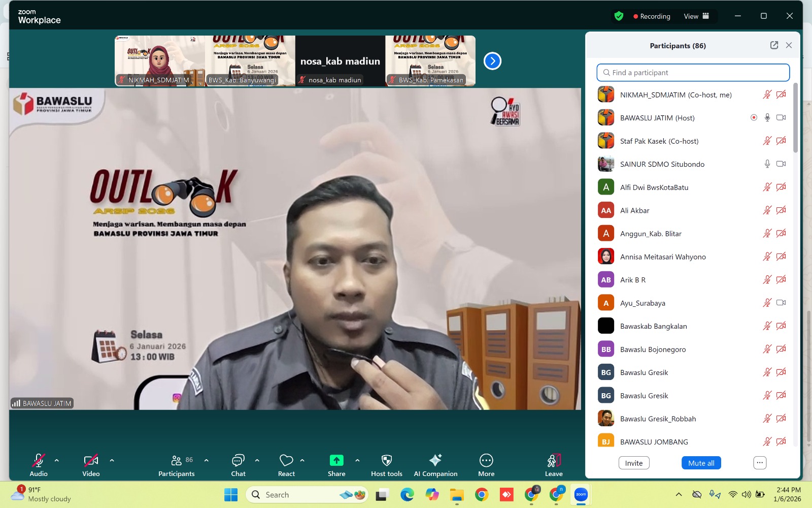
Task: Open the three-dot menu beside Mute all
Action: (x=759, y=463)
